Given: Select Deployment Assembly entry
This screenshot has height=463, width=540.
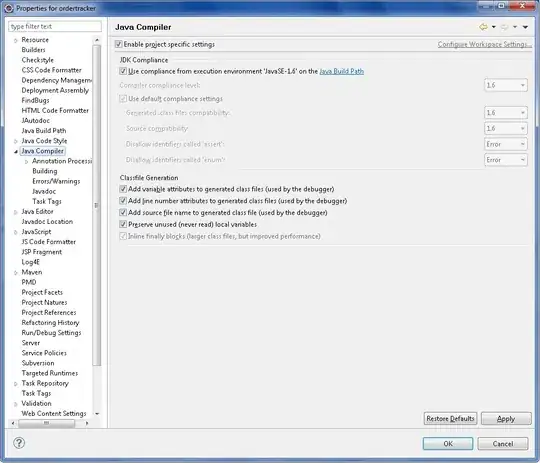Looking at the screenshot, I should (55, 90).
